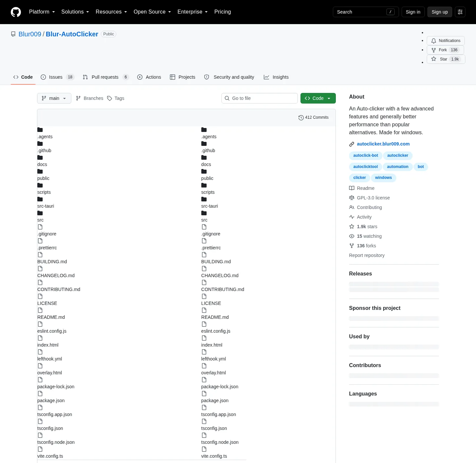Click the Search field in the header
The image size is (476, 463).
pyautogui.click(x=366, y=12)
